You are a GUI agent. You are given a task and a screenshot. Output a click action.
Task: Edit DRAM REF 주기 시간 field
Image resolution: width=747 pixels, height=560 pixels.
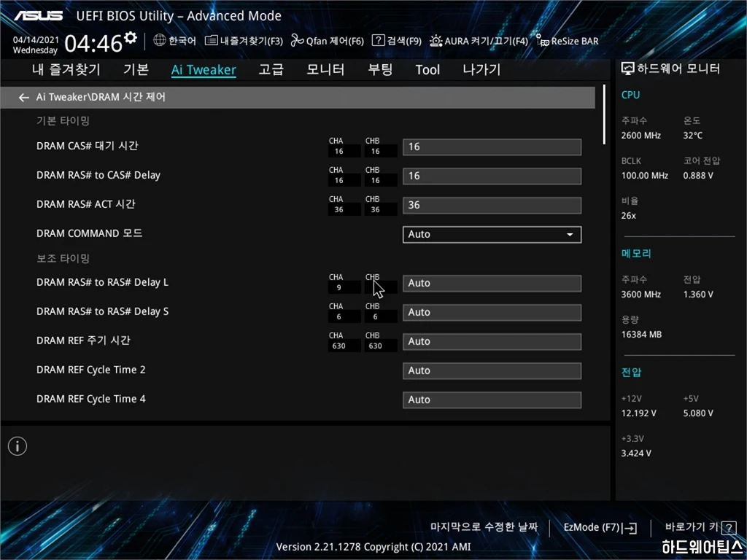492,341
